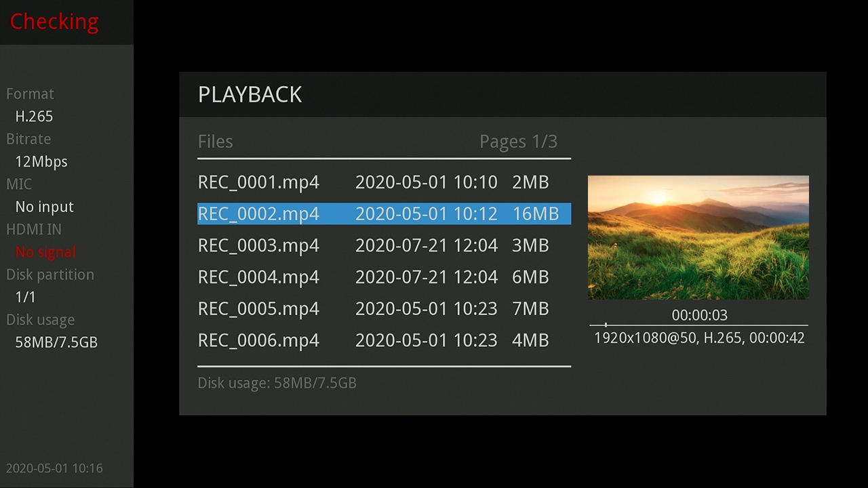Open recording REC_0003.mp4
This screenshot has width=868, height=488.
coord(383,245)
